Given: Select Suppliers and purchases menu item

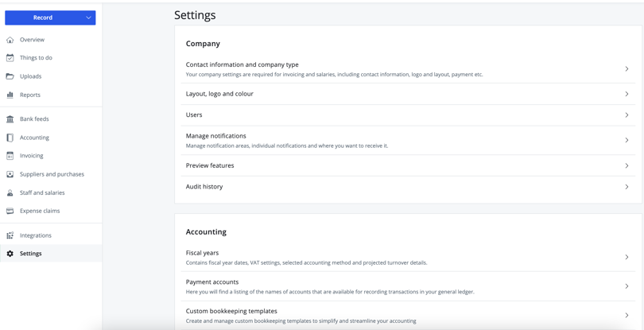Looking at the screenshot, I should point(52,174).
